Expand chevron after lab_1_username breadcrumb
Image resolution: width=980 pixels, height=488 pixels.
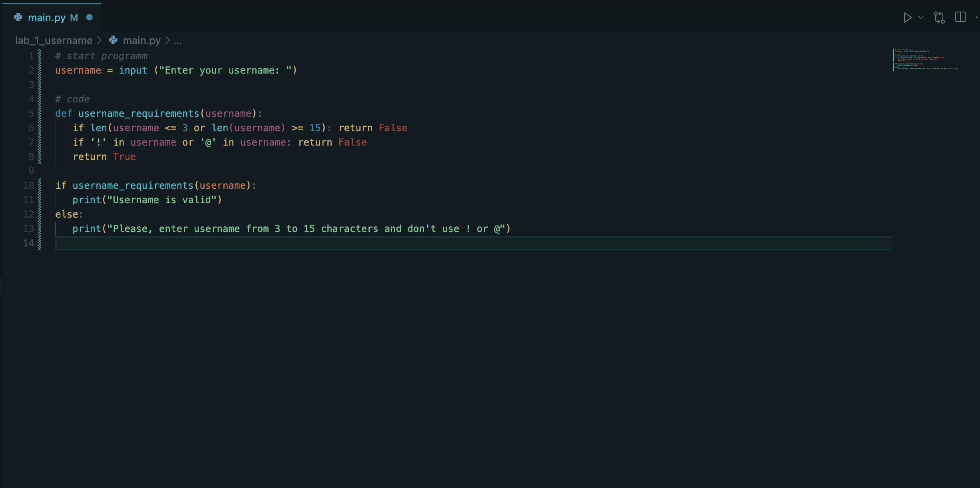[100, 40]
